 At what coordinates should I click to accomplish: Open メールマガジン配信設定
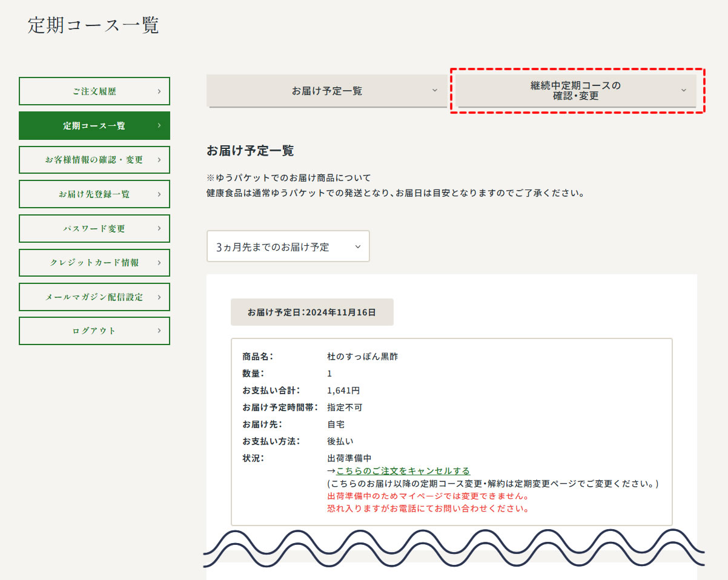coord(94,297)
